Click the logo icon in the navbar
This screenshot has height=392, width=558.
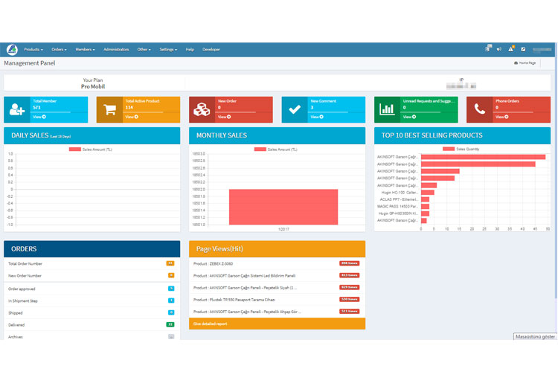click(x=12, y=50)
